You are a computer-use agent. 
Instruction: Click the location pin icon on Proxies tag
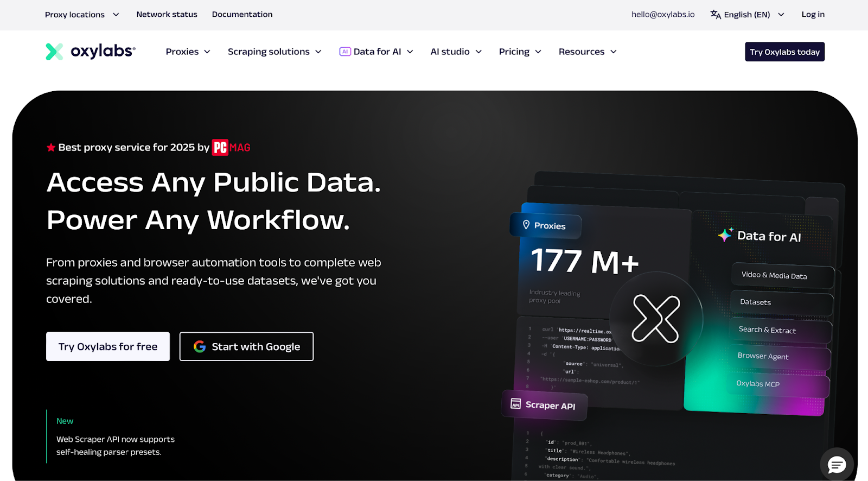(x=526, y=225)
